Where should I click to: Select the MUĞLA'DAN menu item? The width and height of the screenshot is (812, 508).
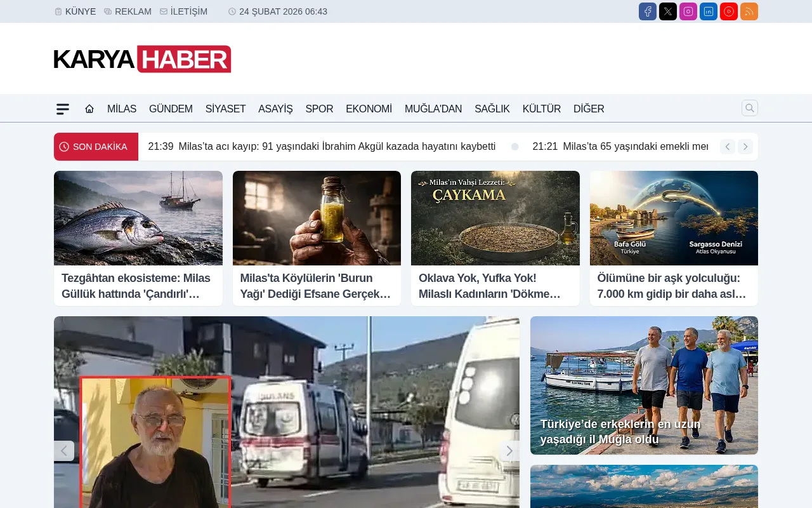pyautogui.click(x=433, y=109)
